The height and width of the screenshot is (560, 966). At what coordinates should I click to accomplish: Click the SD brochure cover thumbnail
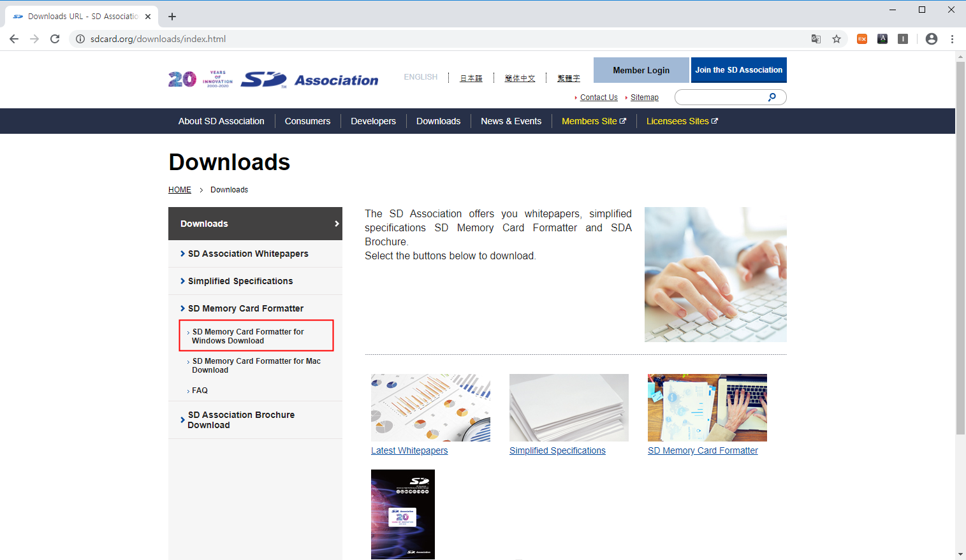click(x=403, y=514)
